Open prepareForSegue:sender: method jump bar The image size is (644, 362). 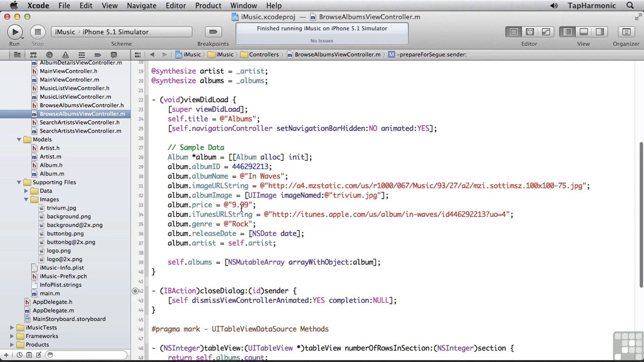[428, 55]
